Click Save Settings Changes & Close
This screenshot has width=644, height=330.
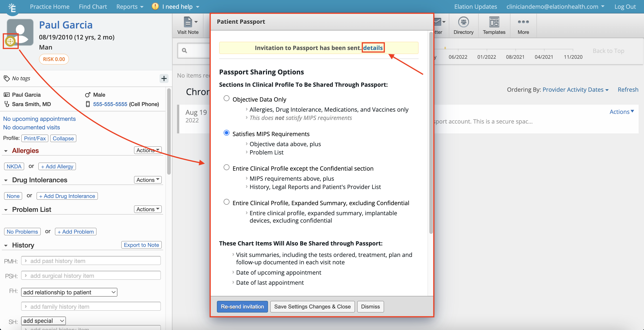tap(312, 306)
